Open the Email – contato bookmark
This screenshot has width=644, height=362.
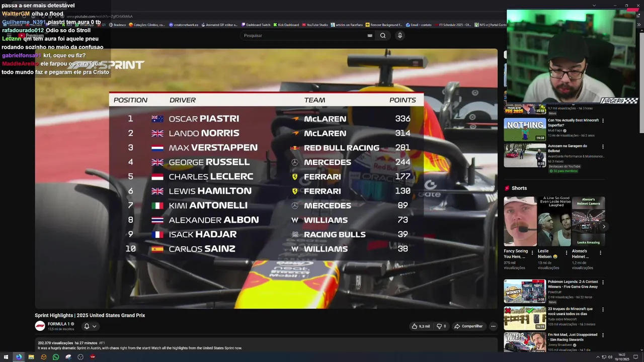pyautogui.click(x=419, y=25)
